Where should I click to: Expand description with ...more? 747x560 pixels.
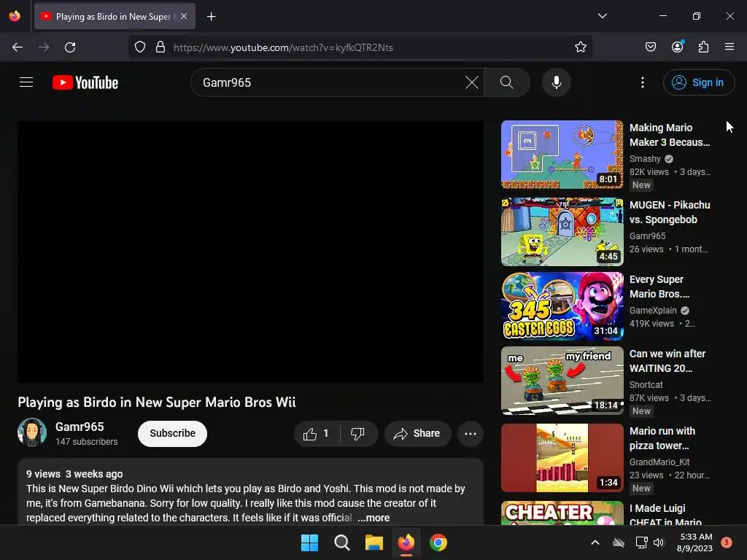[373, 518]
